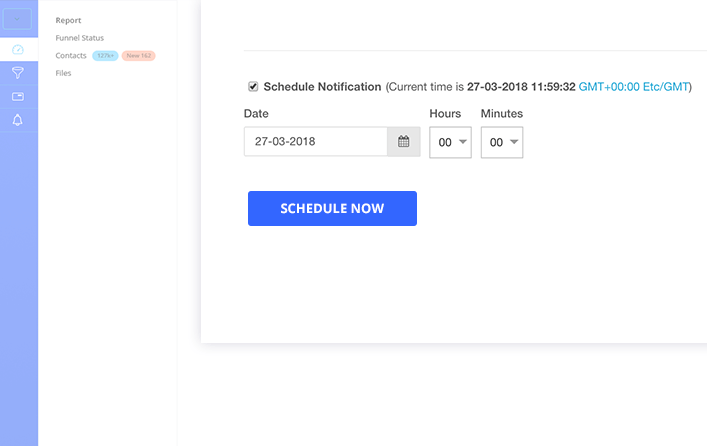Open the calendar date picker icon

(x=404, y=142)
